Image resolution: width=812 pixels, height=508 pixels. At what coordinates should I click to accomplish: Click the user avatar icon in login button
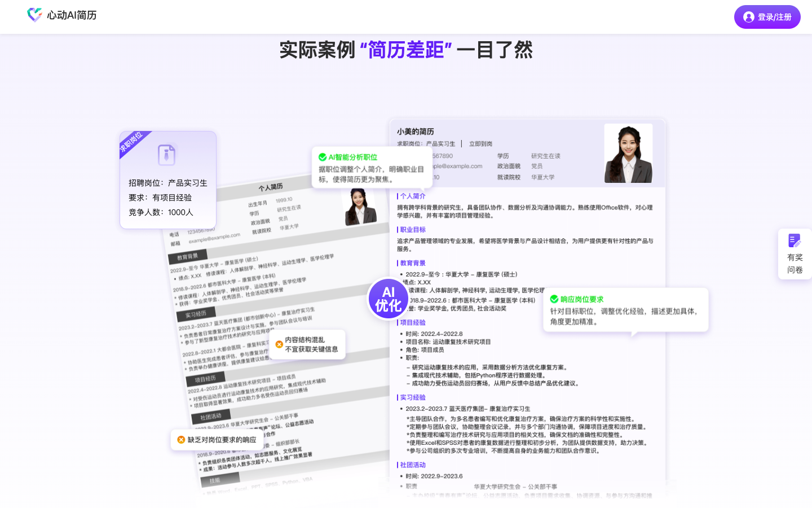click(749, 17)
